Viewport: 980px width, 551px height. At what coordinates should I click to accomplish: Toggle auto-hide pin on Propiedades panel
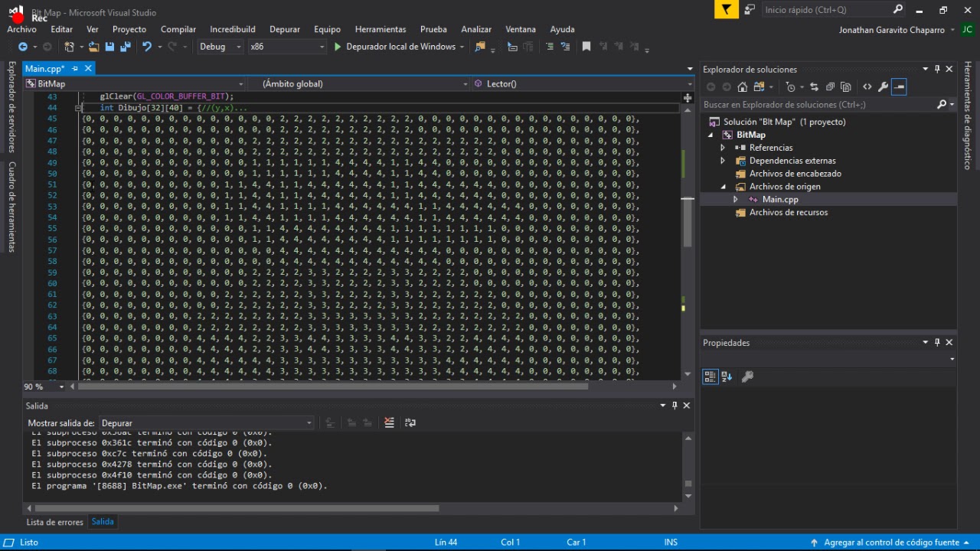937,343
